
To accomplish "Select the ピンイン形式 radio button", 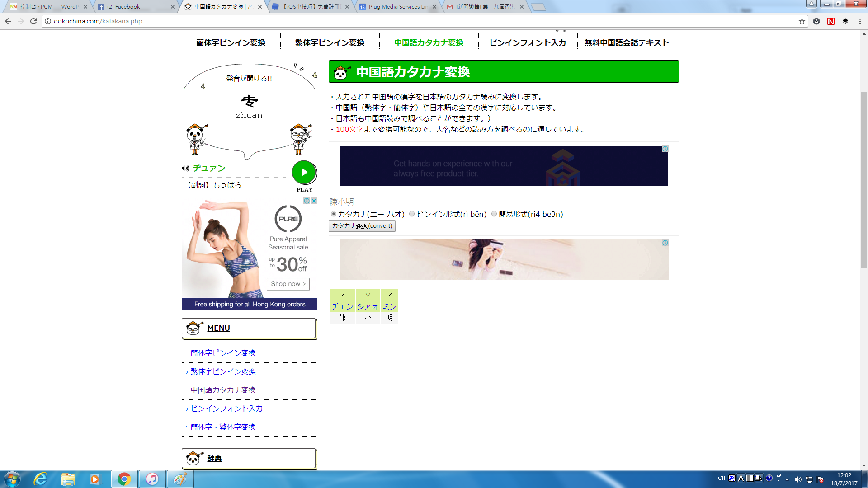I will [412, 214].
